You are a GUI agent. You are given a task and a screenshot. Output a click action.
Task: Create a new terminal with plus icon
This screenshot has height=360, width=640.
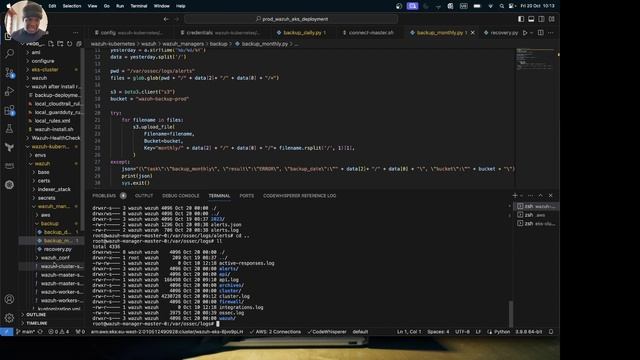coord(515,196)
